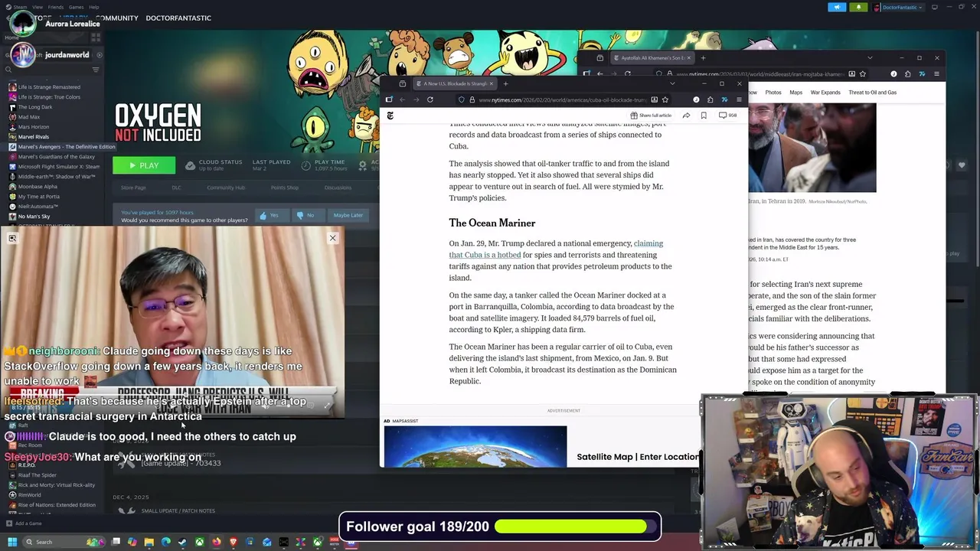Select No Man's Sky in the game list
Viewport: 980px width, 551px height.
click(x=34, y=217)
